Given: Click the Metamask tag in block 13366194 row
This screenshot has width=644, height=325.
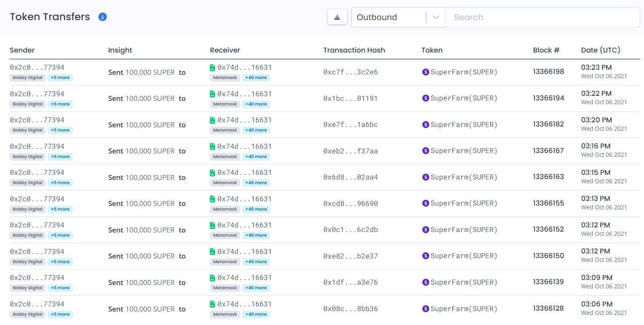Looking at the screenshot, I should point(225,104).
